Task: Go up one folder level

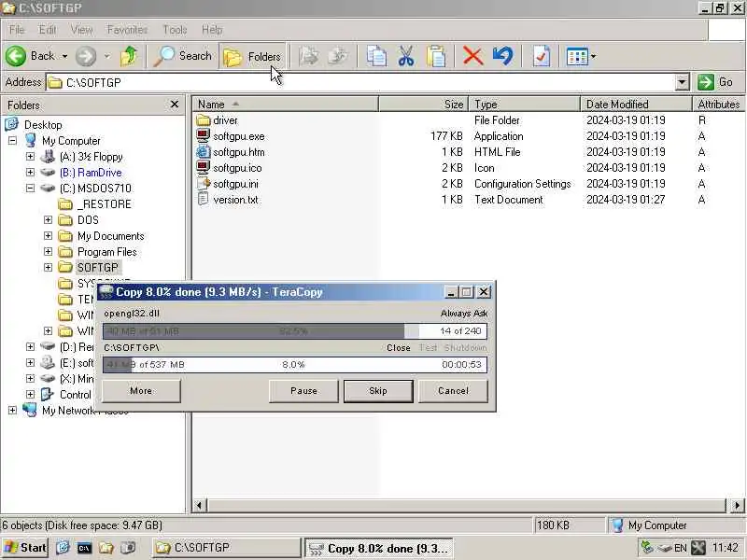Action: click(x=129, y=56)
